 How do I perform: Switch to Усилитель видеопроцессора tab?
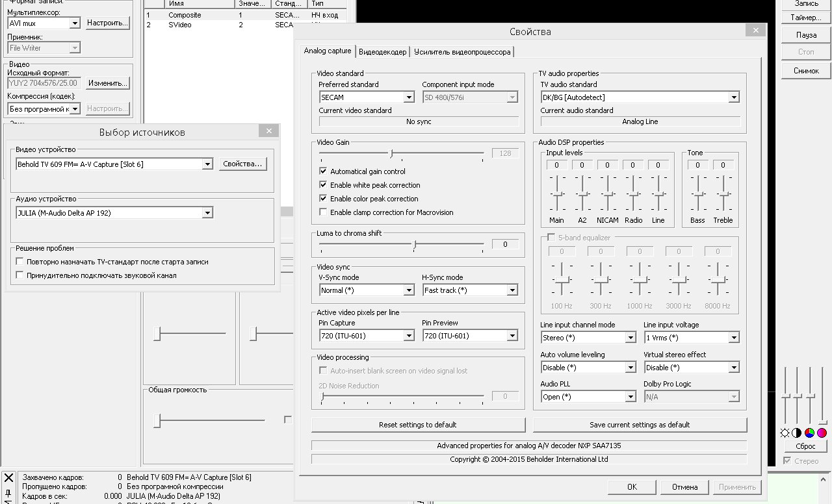coord(462,52)
